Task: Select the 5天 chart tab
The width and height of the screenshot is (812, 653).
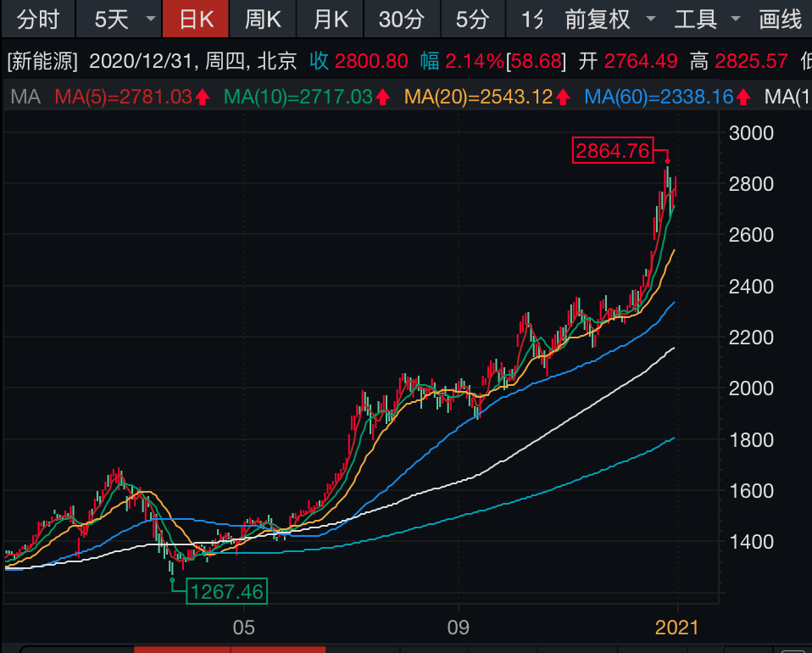Action: click(x=113, y=19)
